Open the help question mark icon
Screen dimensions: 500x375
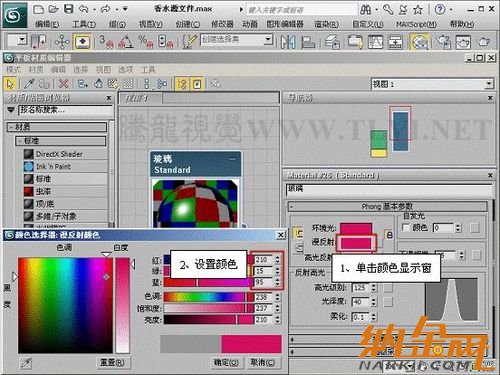pyautogui.click(x=440, y=9)
